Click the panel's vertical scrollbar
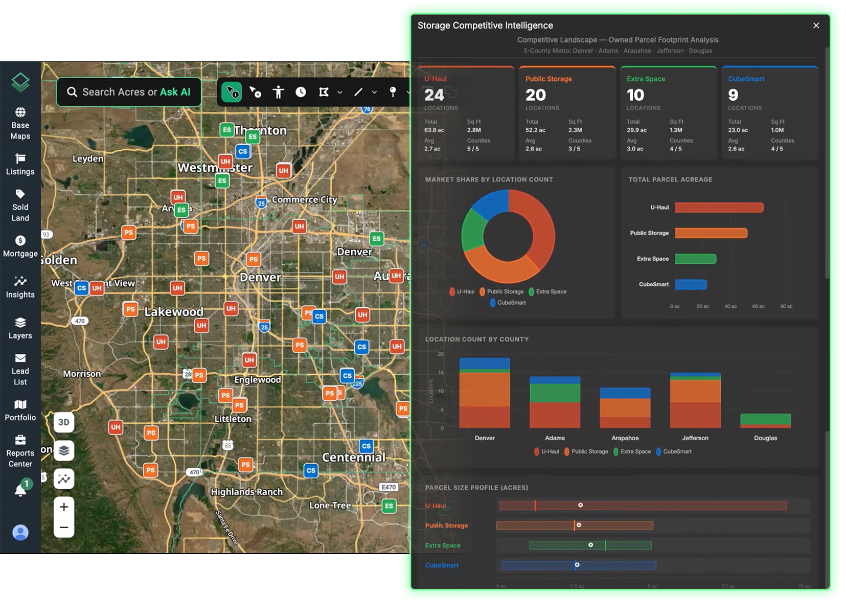Image resolution: width=846 pixels, height=616 pixels. coord(827,163)
